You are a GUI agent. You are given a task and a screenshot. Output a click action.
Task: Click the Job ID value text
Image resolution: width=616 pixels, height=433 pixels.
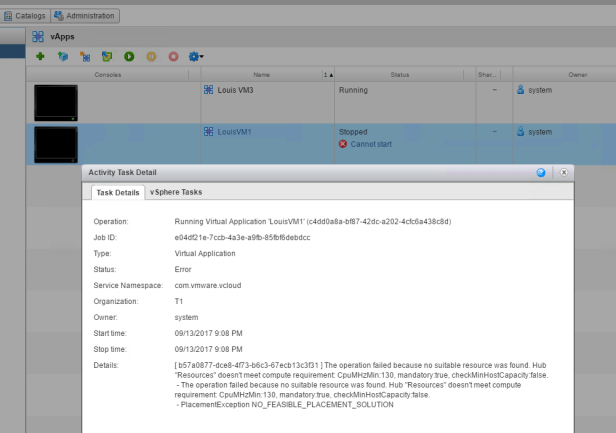tap(242, 238)
